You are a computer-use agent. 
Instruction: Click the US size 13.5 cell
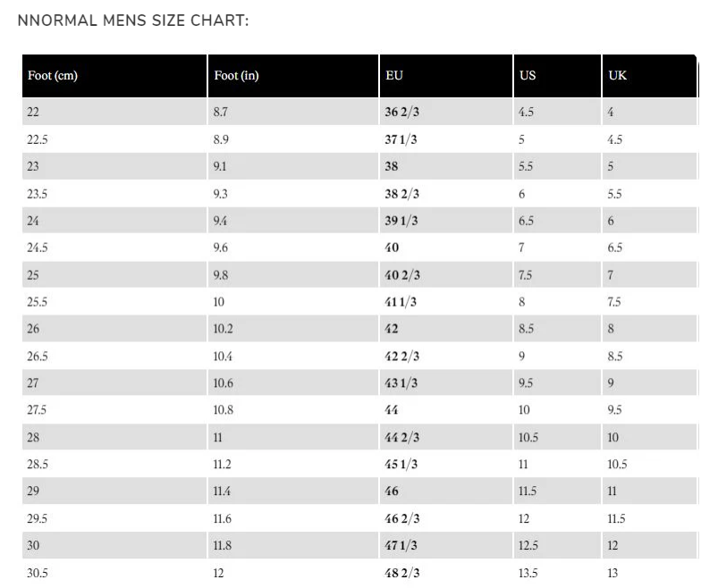pyautogui.click(x=557, y=573)
